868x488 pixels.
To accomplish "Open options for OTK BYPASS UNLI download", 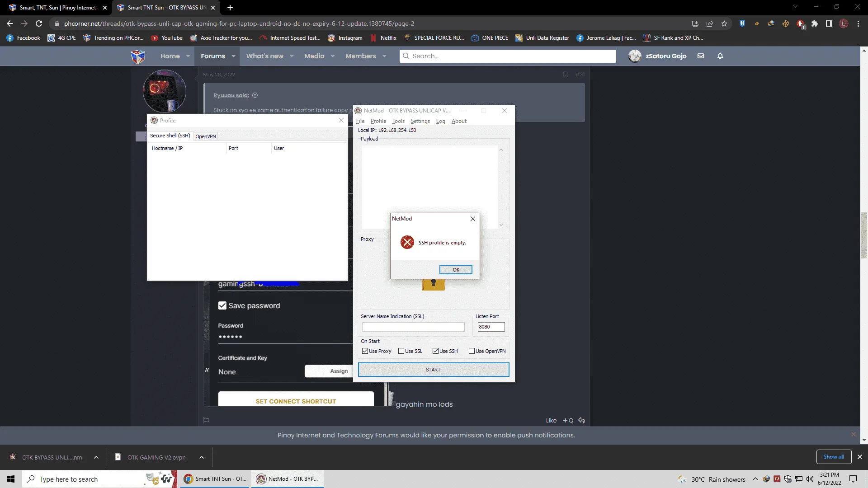I will [96, 457].
